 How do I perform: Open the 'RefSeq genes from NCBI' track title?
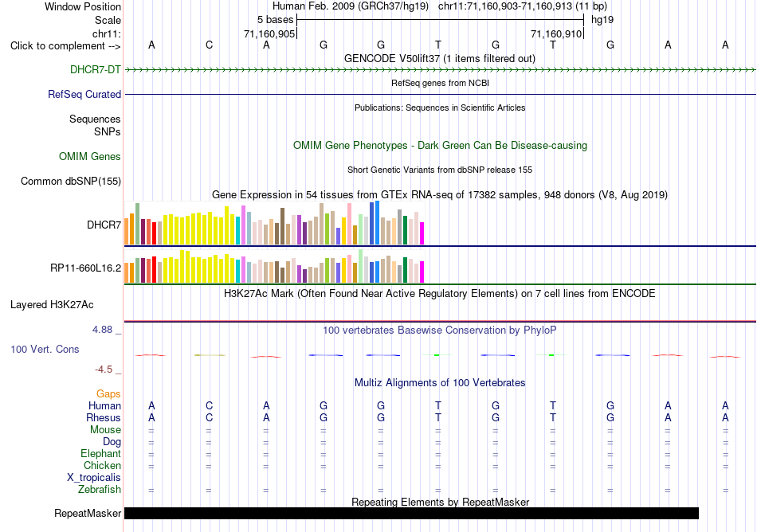click(x=440, y=83)
